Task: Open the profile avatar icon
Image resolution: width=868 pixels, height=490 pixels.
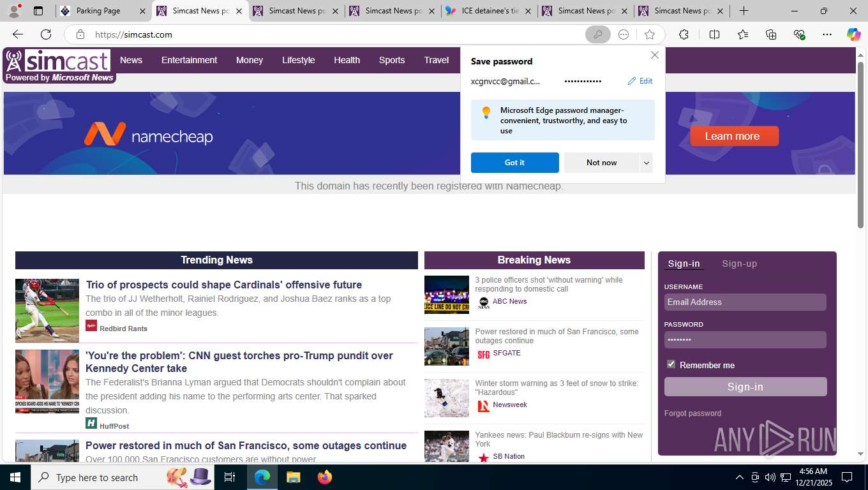Action: click(x=13, y=11)
